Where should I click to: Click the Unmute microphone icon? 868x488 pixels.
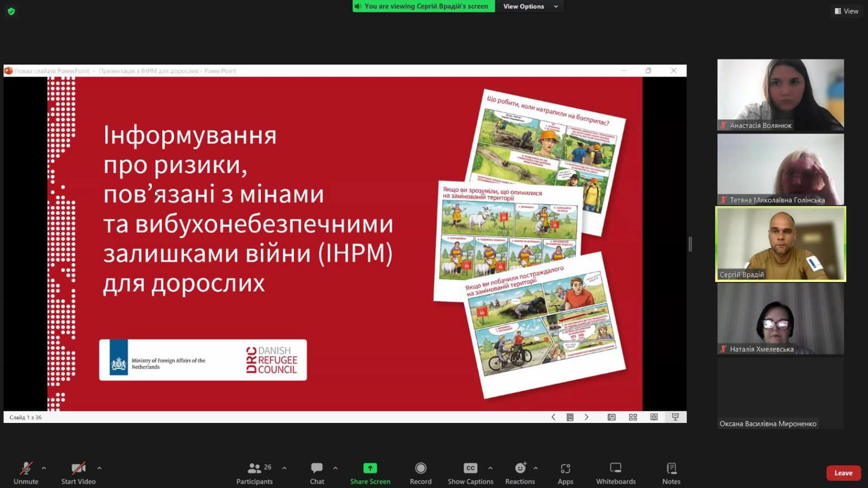pyautogui.click(x=25, y=468)
